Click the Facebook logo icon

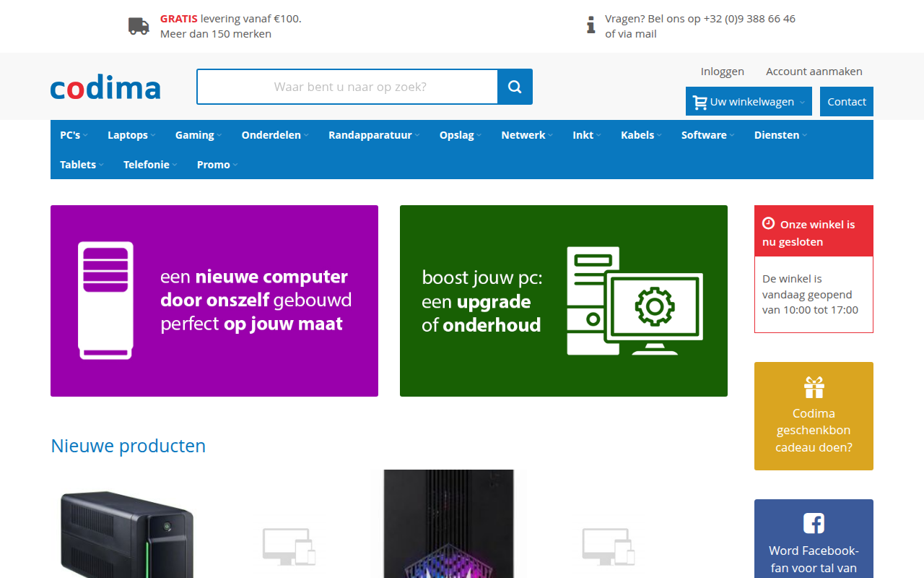click(x=814, y=523)
